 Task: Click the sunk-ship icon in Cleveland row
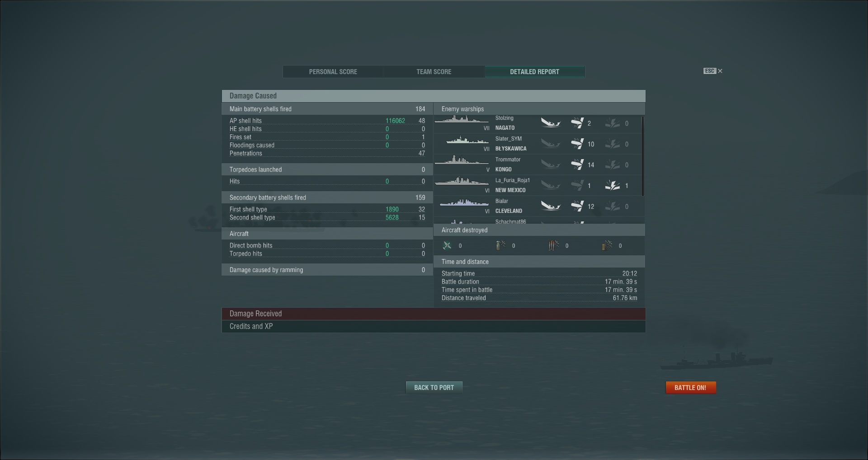pyautogui.click(x=551, y=206)
